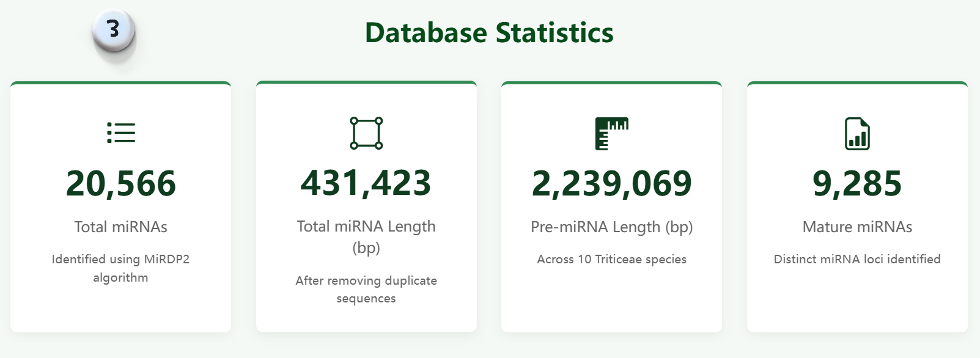Click the Total miRNAs label
Viewport: 980px width, 358px height.
pyautogui.click(x=121, y=227)
